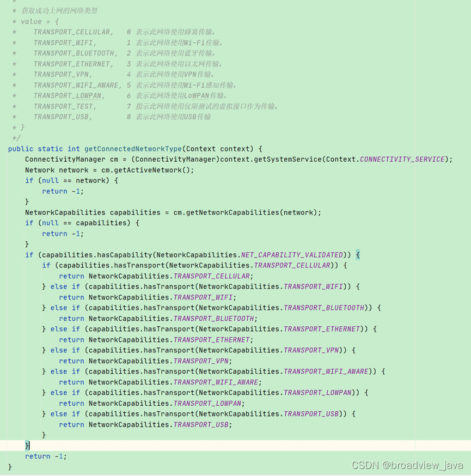471x476 pixels.
Task: Click TRANSPORT_BLUETOOTH in its return statement
Action: [x=213, y=319]
